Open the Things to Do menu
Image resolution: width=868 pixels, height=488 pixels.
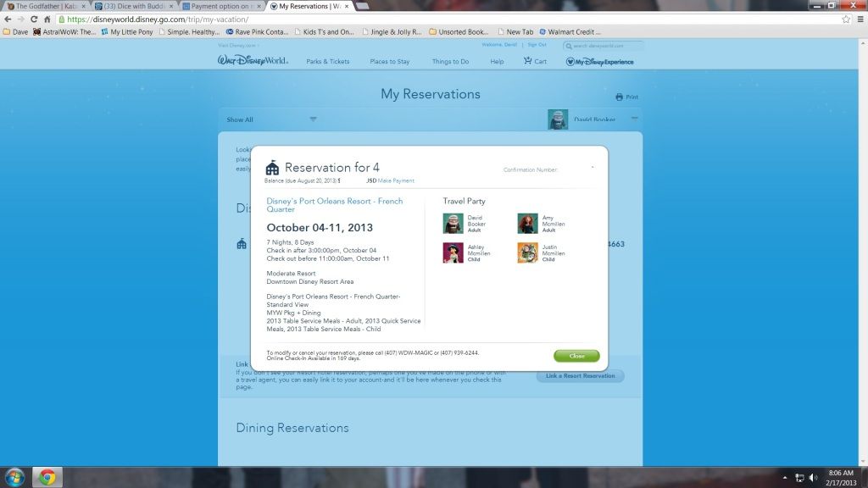point(450,61)
